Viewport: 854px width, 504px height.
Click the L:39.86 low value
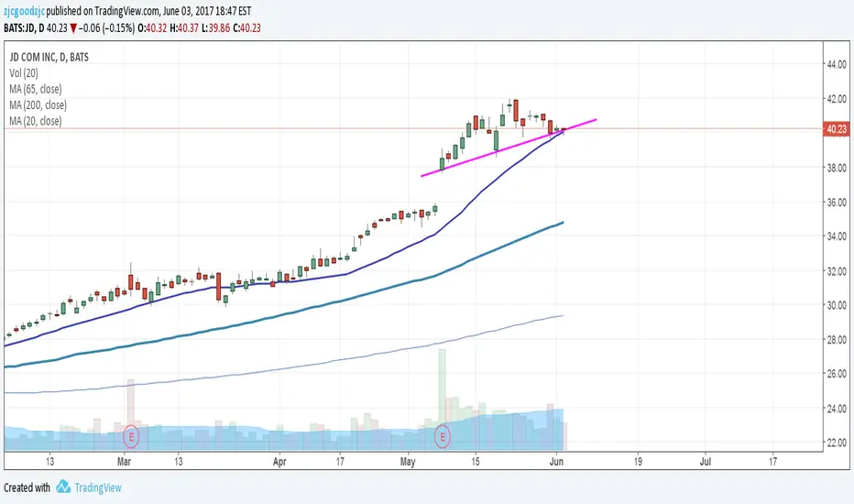tap(215, 27)
